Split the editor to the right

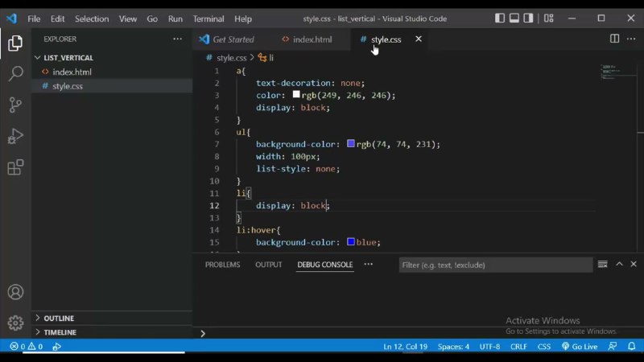(614, 39)
